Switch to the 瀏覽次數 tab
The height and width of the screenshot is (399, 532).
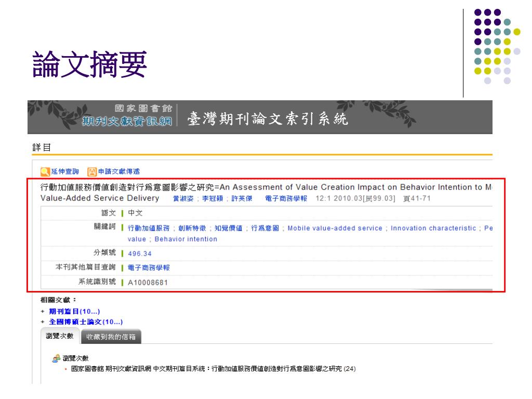(60, 336)
